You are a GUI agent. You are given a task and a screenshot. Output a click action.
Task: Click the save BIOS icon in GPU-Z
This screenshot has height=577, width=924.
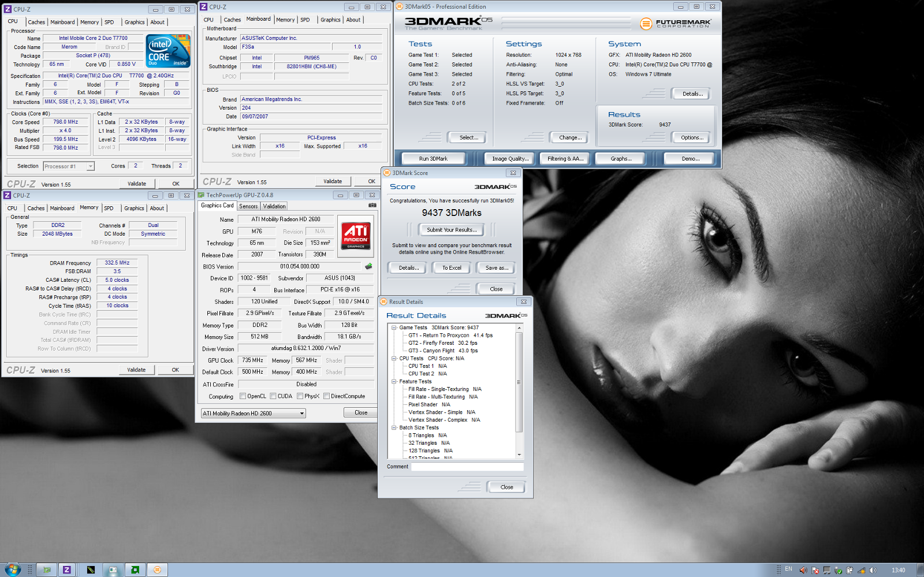pos(368,266)
